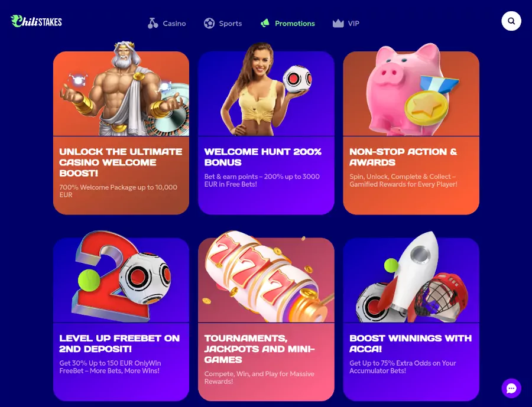Open the live chat bubble icon
The height and width of the screenshot is (407, 532).
(x=511, y=388)
